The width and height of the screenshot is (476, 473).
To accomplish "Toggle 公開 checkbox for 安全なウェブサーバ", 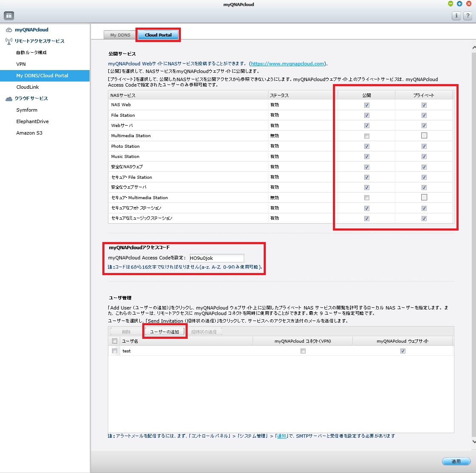I will pyautogui.click(x=367, y=188).
